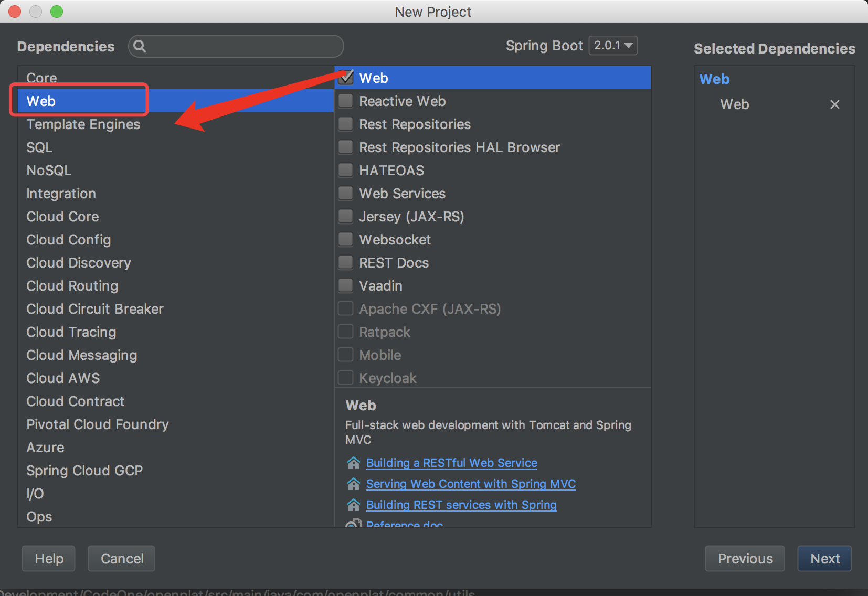
Task: Click the Help button
Action: [x=49, y=558]
